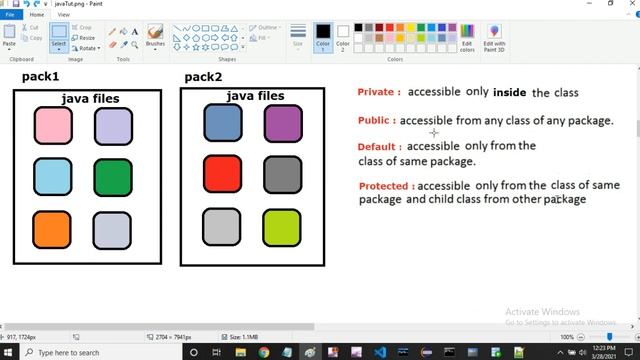
Task: Pick the Five-point star shape
Action: (x=196, y=47)
